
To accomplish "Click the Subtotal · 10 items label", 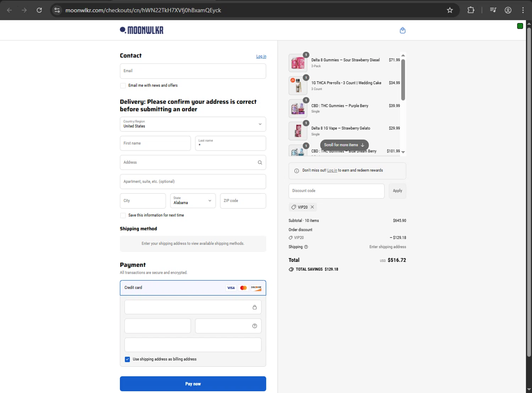I will [304, 221].
